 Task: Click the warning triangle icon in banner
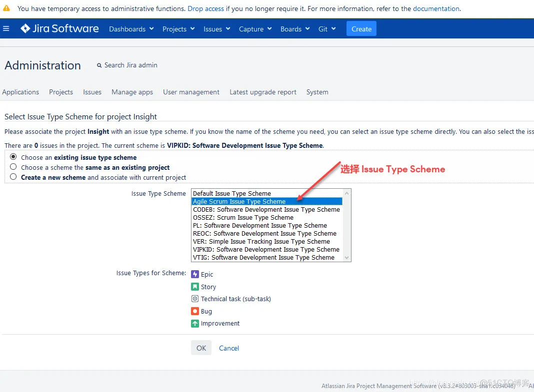click(6, 8)
